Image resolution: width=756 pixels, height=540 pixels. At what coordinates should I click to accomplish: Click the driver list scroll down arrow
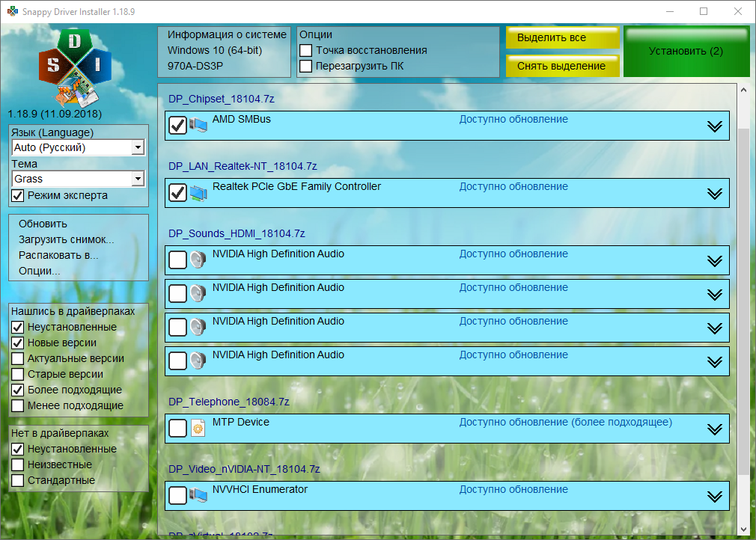(x=743, y=529)
